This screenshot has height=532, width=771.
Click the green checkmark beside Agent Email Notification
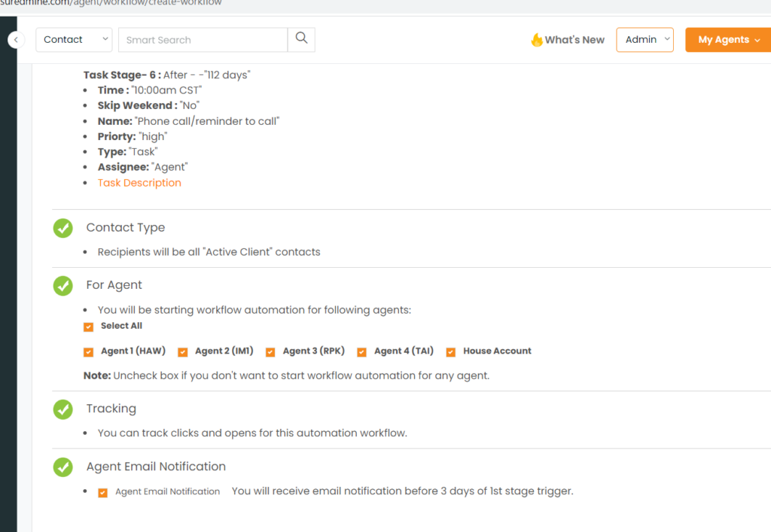62,467
